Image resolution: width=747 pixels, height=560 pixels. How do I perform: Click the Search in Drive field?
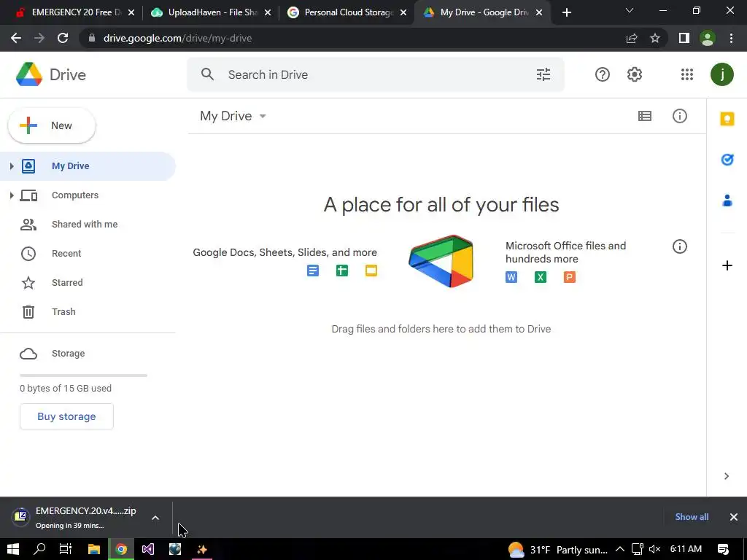(376, 74)
